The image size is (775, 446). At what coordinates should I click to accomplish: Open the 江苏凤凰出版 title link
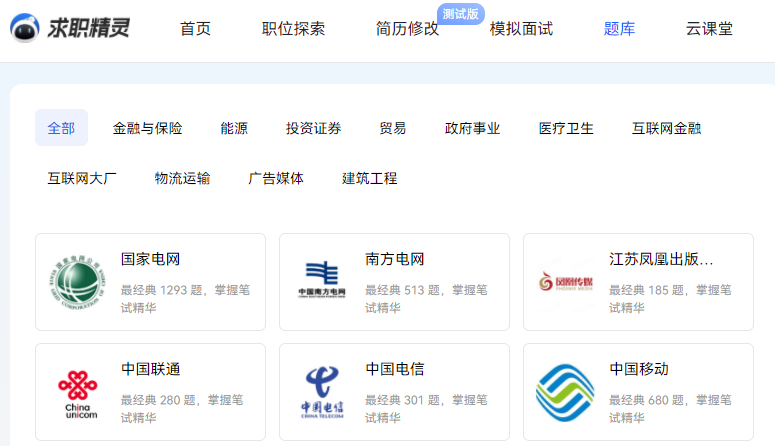pyautogui.click(x=661, y=259)
